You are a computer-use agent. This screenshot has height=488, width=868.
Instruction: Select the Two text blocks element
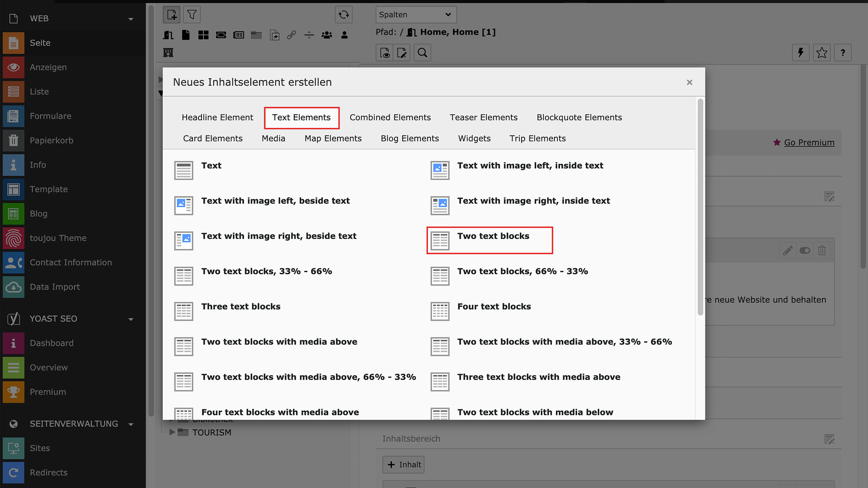click(493, 236)
